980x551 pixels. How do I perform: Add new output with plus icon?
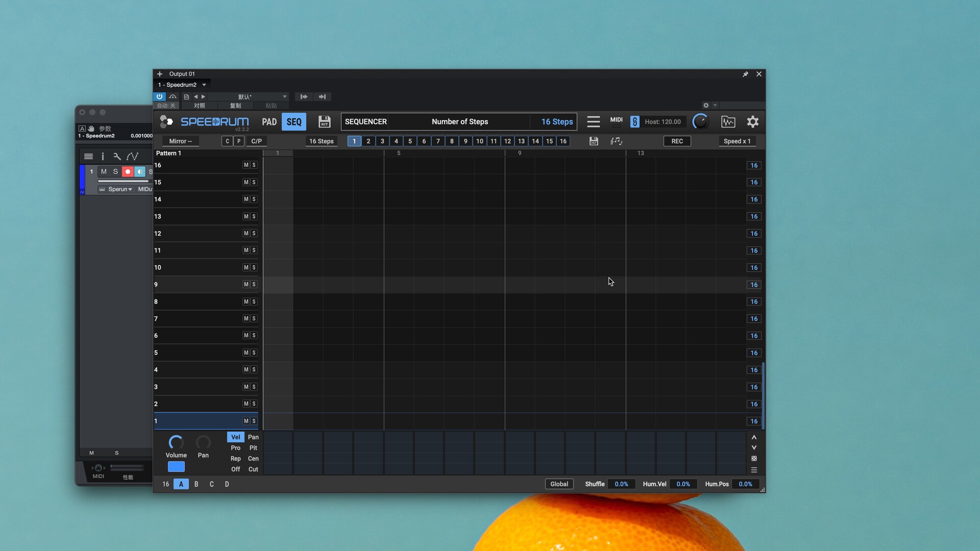pos(159,74)
